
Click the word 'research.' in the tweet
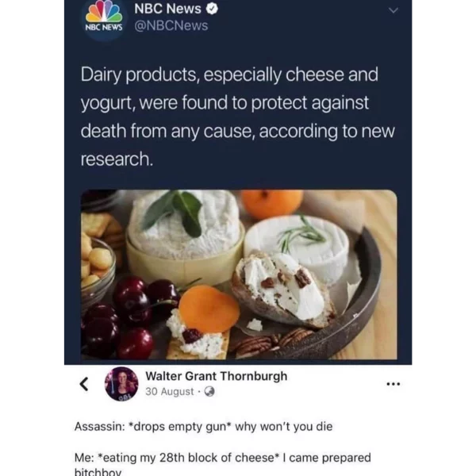(117, 159)
